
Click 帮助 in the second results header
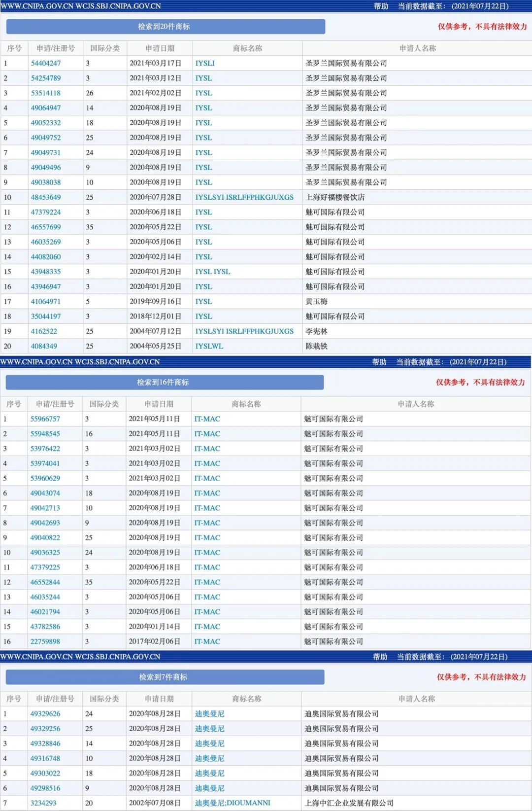[x=379, y=362]
